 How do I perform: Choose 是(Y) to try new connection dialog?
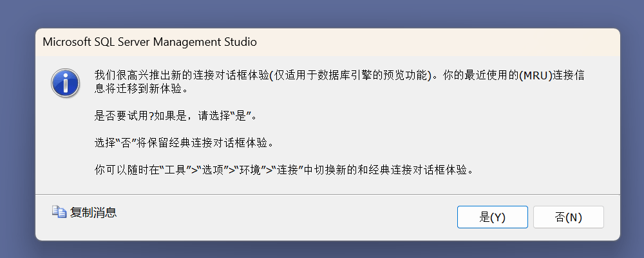click(x=492, y=217)
